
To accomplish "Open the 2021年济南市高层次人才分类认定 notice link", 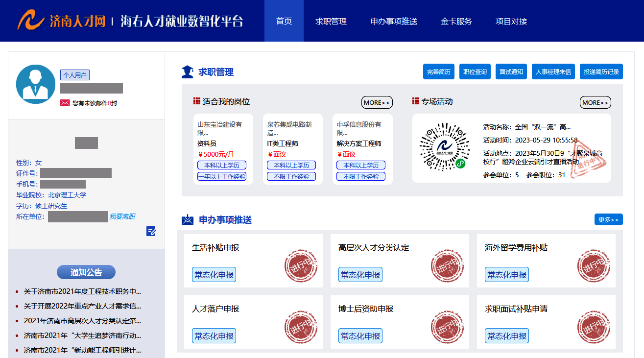I will [x=82, y=321].
